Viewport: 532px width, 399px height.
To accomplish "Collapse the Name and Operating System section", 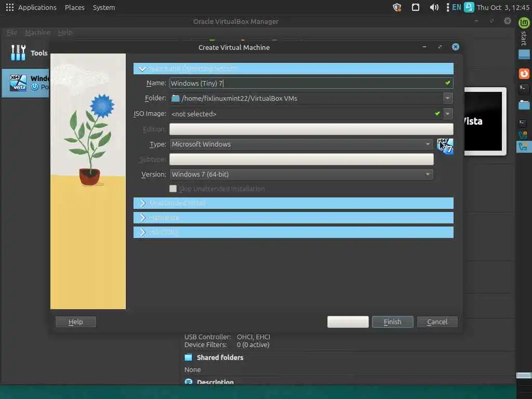I will click(293, 69).
